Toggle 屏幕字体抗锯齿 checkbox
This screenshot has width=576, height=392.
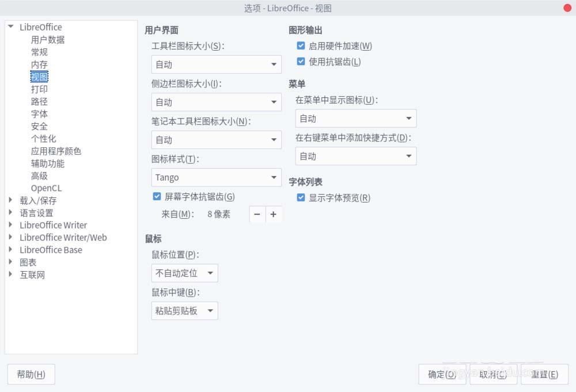pos(157,196)
